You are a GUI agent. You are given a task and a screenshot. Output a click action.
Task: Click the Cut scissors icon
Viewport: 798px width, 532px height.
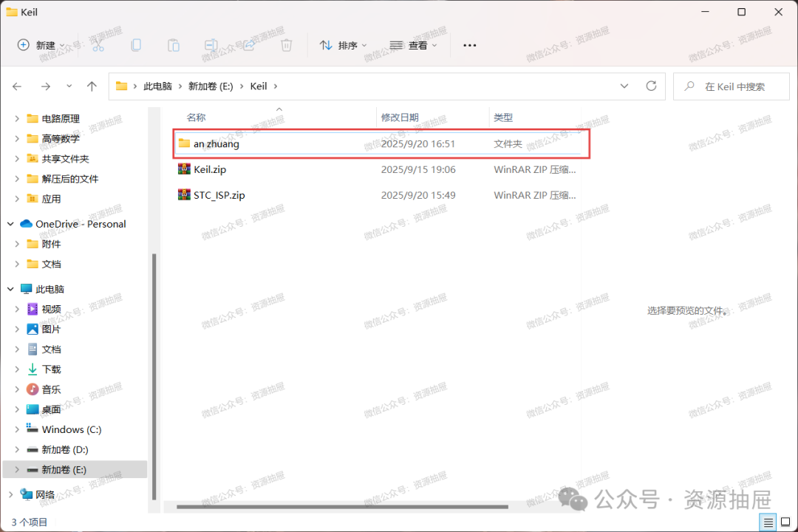click(98, 45)
